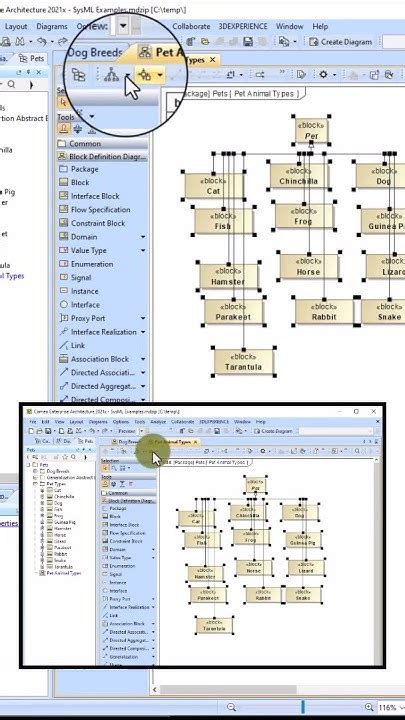
Task: Click the diagram options gear icon
Action: (x=323, y=74)
